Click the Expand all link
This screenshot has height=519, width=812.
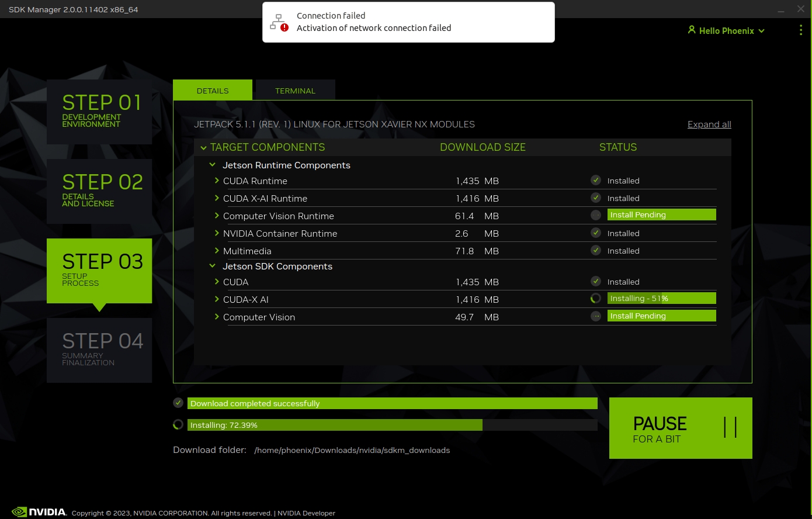coord(709,124)
